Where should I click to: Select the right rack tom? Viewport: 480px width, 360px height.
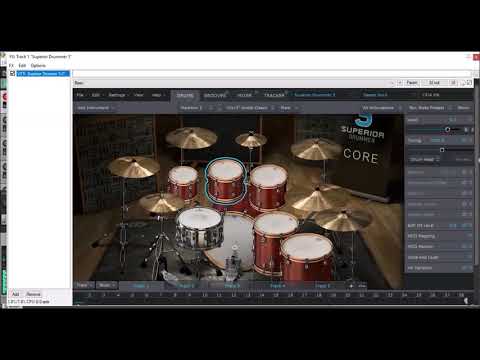coord(268,187)
